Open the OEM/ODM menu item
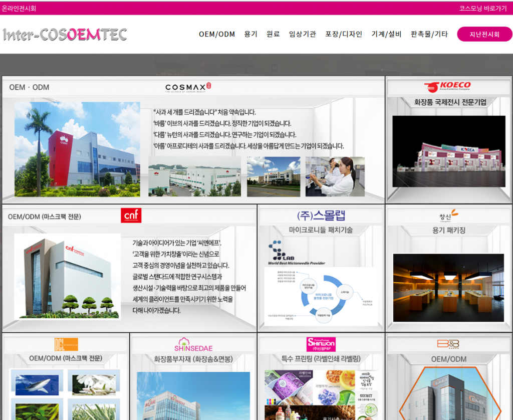 pos(217,35)
